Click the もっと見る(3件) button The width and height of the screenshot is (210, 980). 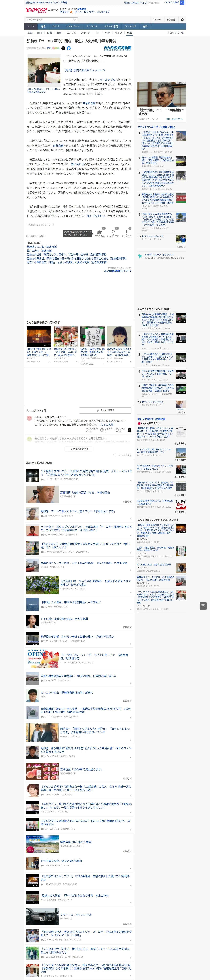(79, 449)
